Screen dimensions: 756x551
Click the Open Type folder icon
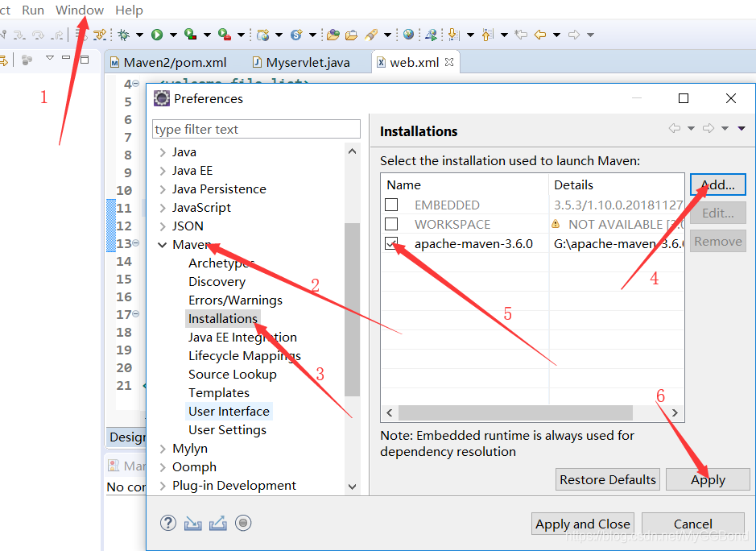pyautogui.click(x=333, y=35)
